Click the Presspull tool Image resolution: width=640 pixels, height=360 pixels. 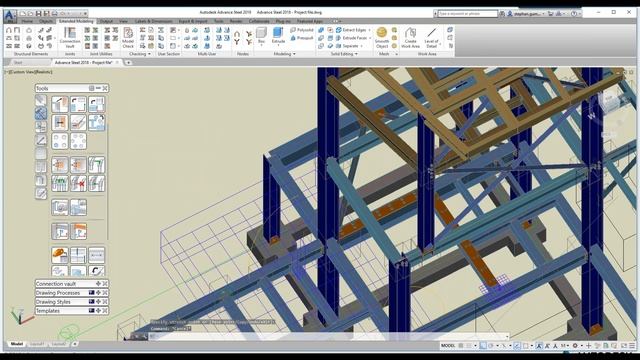(x=302, y=38)
